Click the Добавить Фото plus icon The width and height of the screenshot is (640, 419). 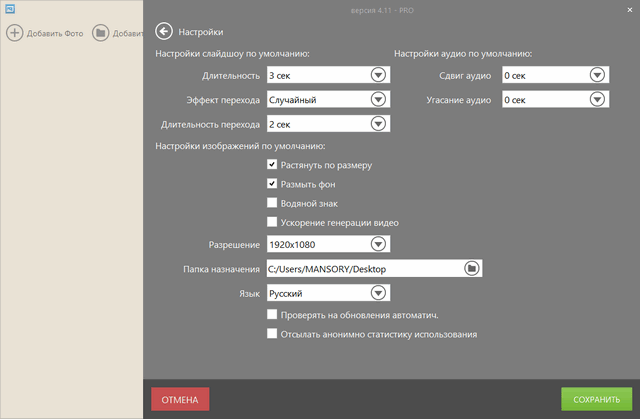[15, 33]
